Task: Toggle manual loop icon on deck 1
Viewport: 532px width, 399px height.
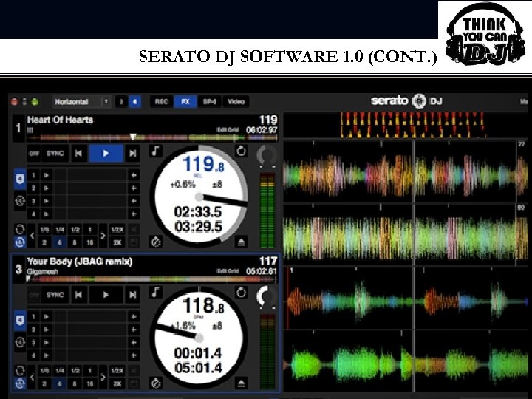Action: (20, 229)
